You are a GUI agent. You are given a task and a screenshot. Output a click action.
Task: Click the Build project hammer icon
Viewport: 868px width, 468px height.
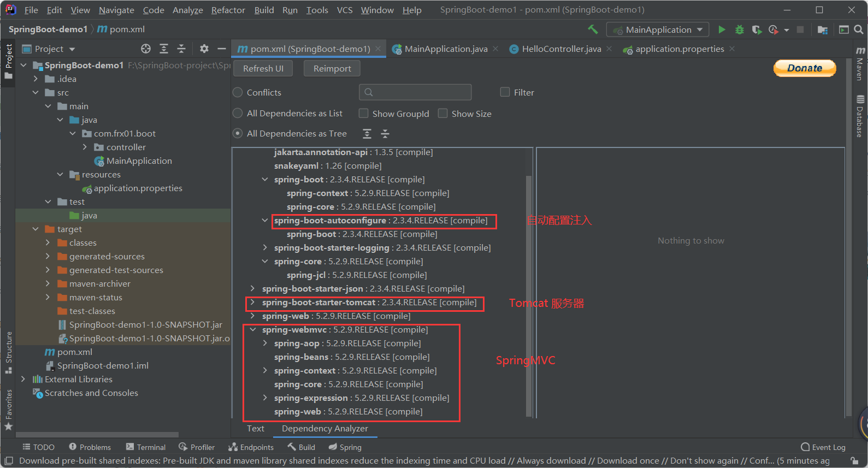point(593,29)
